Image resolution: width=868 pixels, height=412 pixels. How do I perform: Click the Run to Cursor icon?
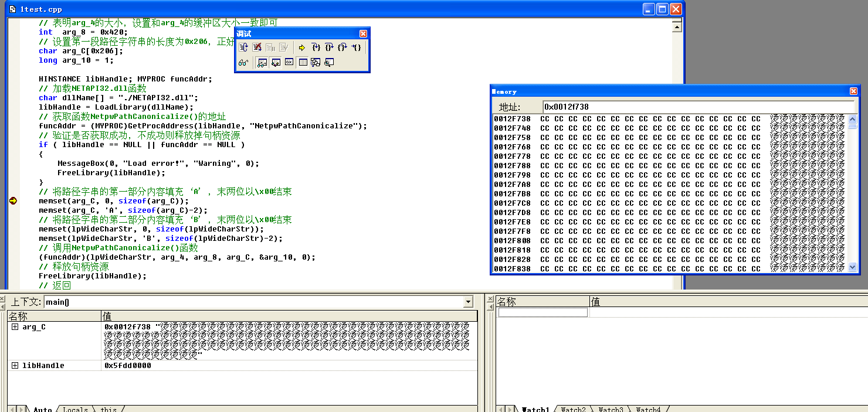(x=357, y=47)
